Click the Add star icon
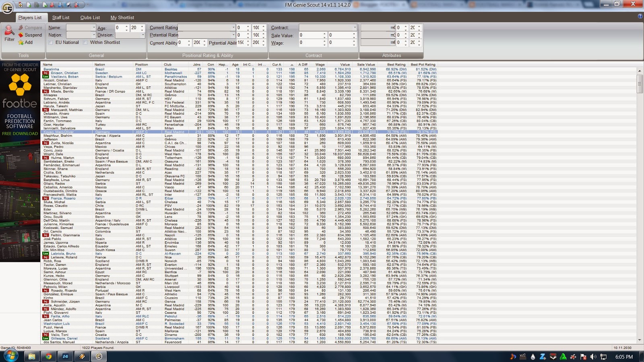 pyautogui.click(x=21, y=42)
